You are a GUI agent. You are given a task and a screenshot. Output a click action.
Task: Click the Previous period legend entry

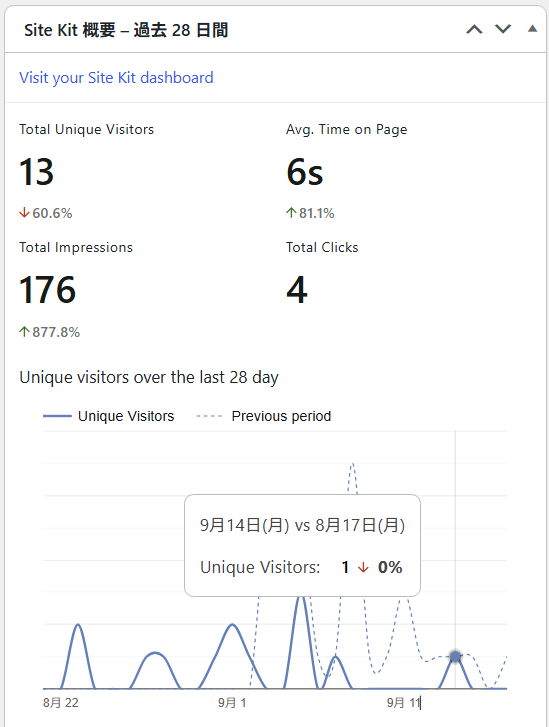(x=263, y=416)
